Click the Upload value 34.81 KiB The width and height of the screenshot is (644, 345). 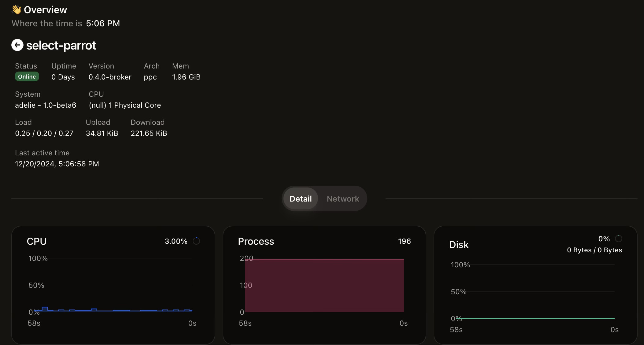coord(102,133)
